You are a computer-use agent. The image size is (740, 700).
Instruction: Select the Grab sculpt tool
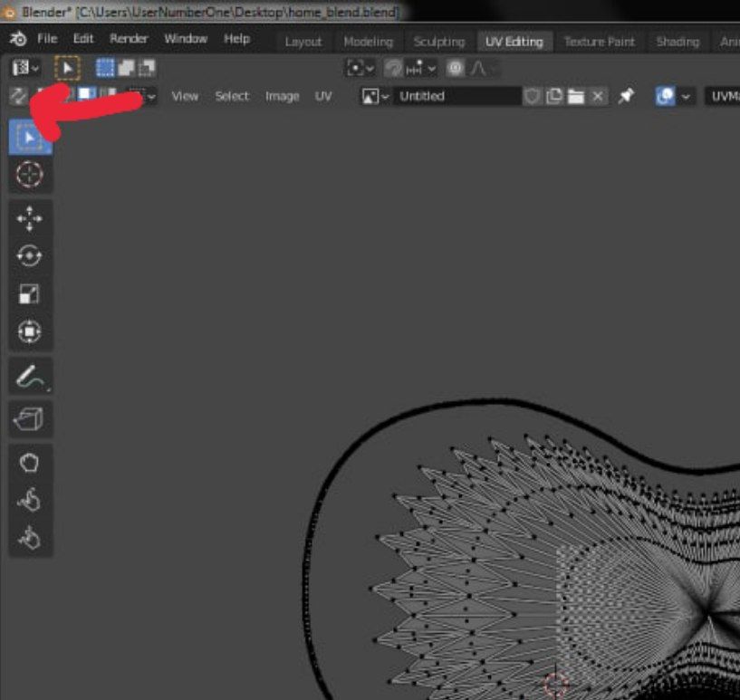coord(30,463)
